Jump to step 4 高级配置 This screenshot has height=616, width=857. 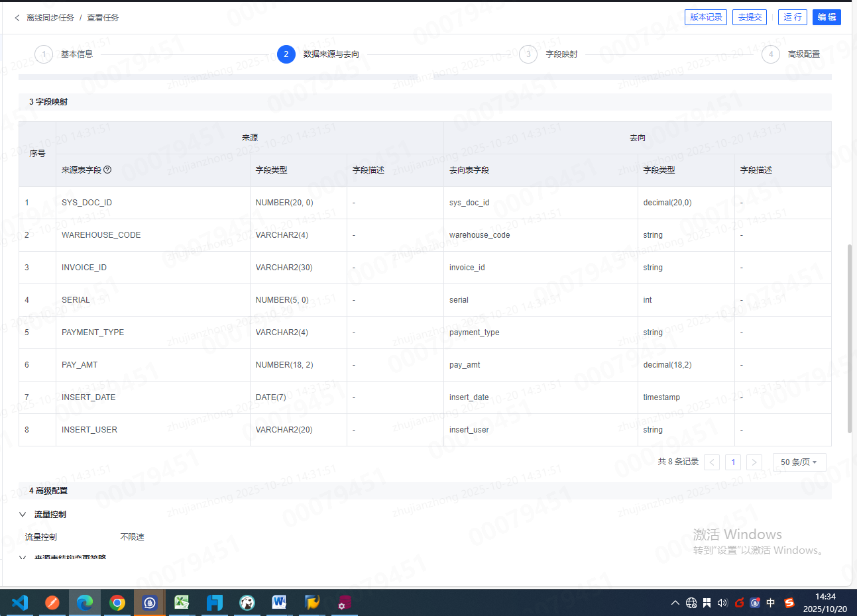[x=771, y=54]
